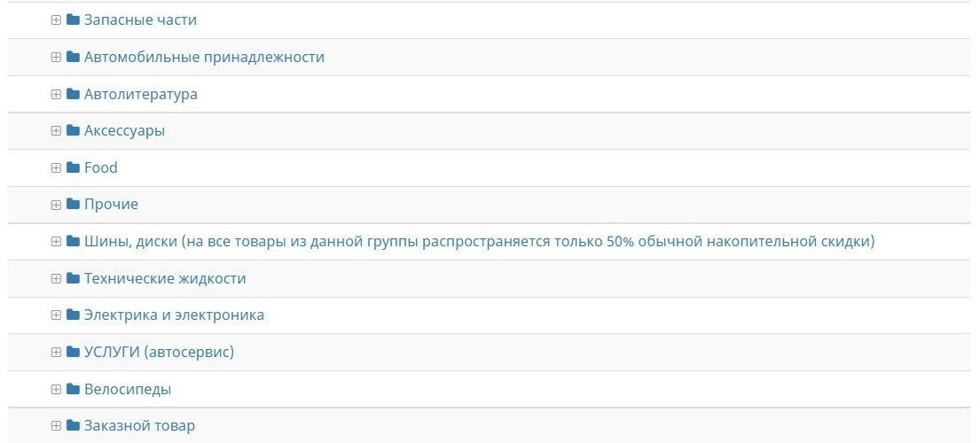980x443 pixels.
Task: Click the folder icon beside Food
Action: click(x=73, y=167)
